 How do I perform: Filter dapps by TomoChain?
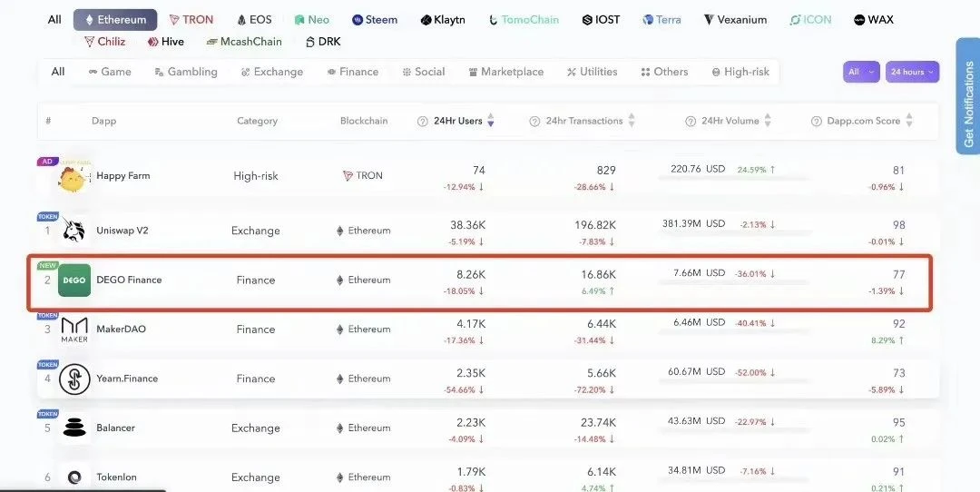[x=524, y=20]
